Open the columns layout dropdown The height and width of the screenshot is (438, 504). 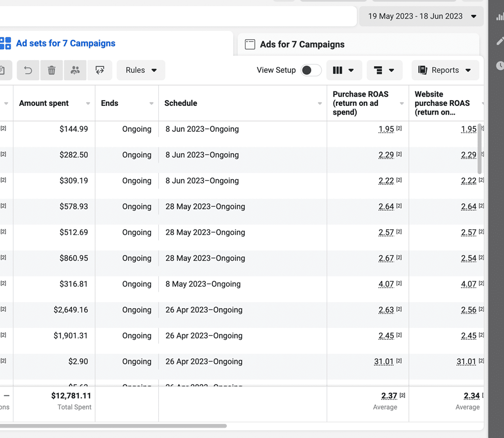pos(344,70)
